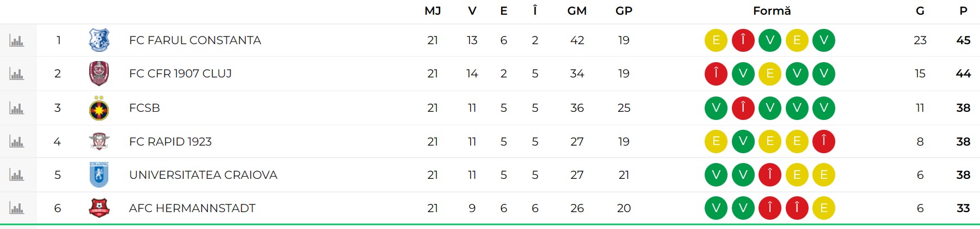Click the FC Rapid 1923 club logo
The height and width of the screenshot is (229, 980).
coord(99,142)
